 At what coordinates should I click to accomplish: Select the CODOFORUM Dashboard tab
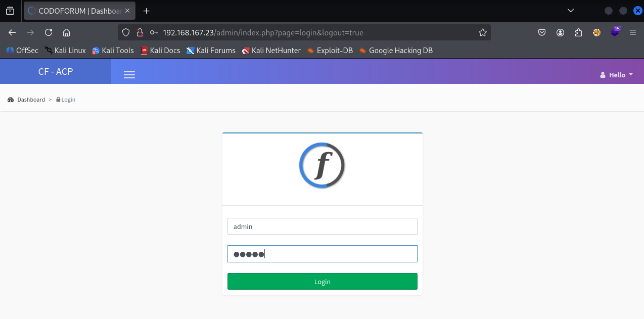pyautogui.click(x=78, y=11)
